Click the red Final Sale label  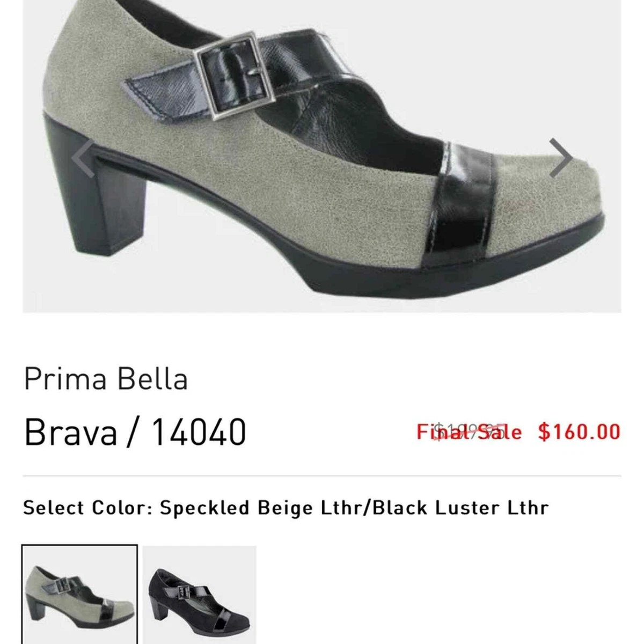pyautogui.click(x=469, y=431)
